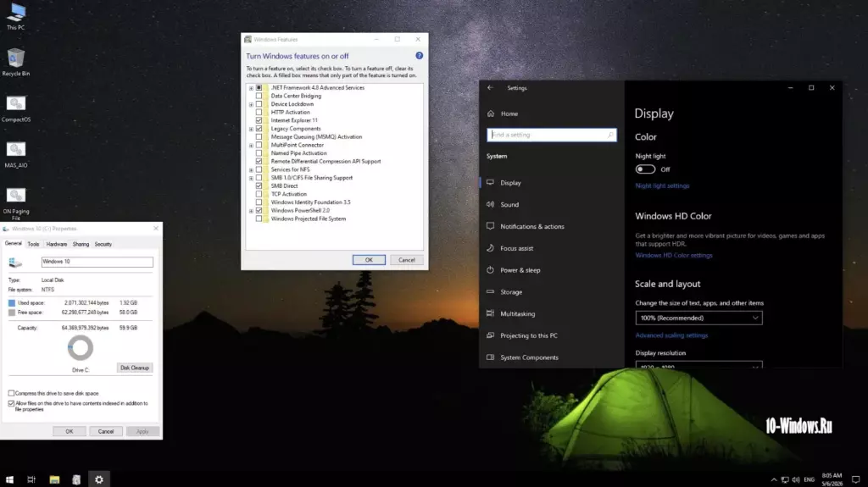
Task: Open Task View in the taskbar
Action: 31,479
